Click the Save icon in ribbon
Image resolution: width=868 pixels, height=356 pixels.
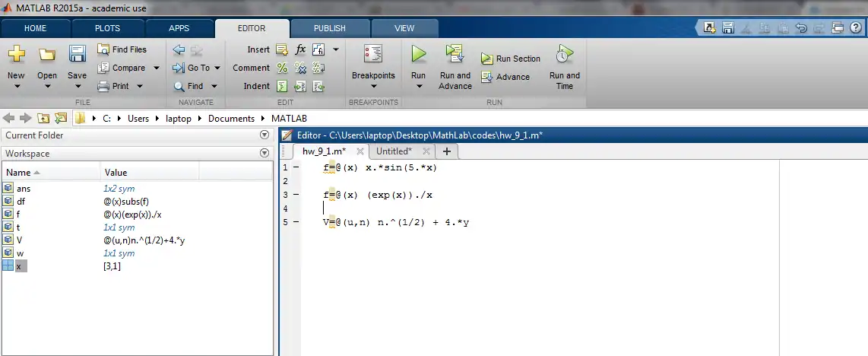click(x=77, y=55)
